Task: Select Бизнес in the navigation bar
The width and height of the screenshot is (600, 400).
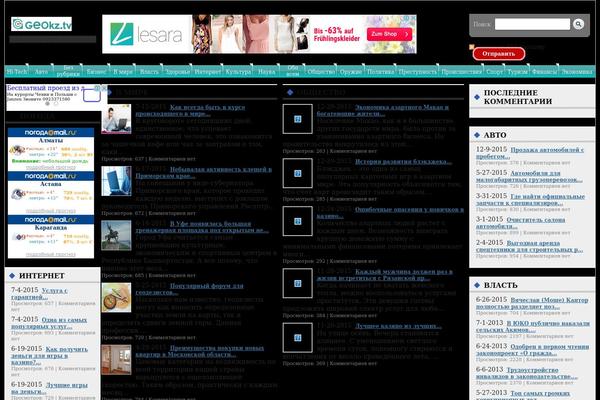Action: (x=96, y=72)
